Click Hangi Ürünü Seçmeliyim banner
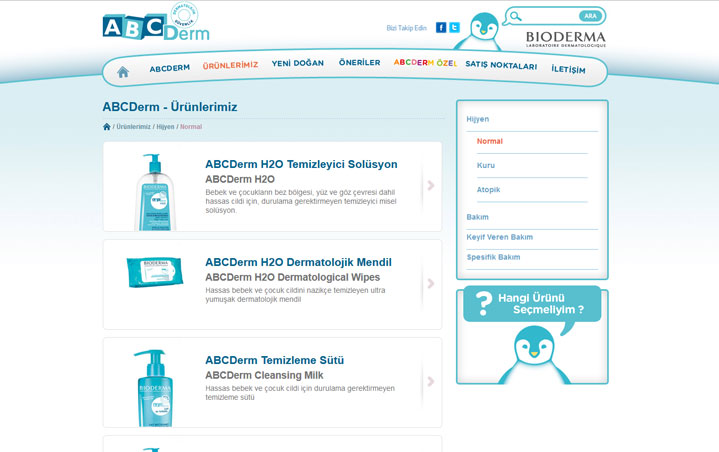This screenshot has height=452, width=719. tap(532, 304)
